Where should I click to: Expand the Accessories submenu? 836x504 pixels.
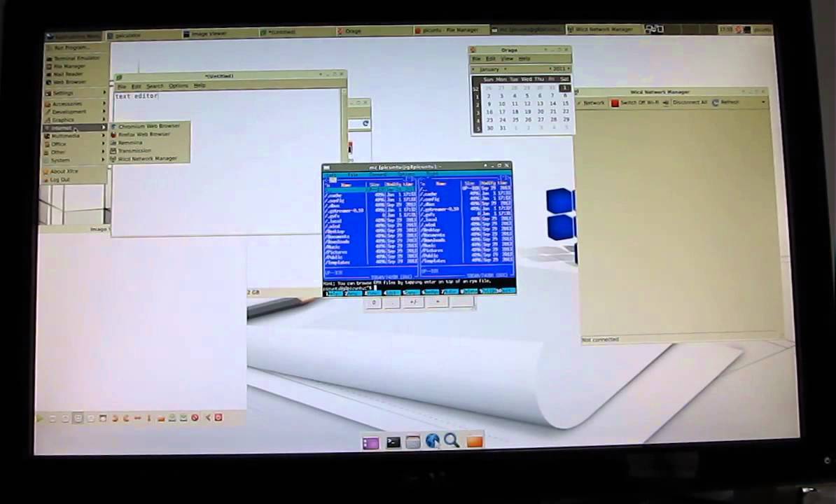[x=75, y=104]
